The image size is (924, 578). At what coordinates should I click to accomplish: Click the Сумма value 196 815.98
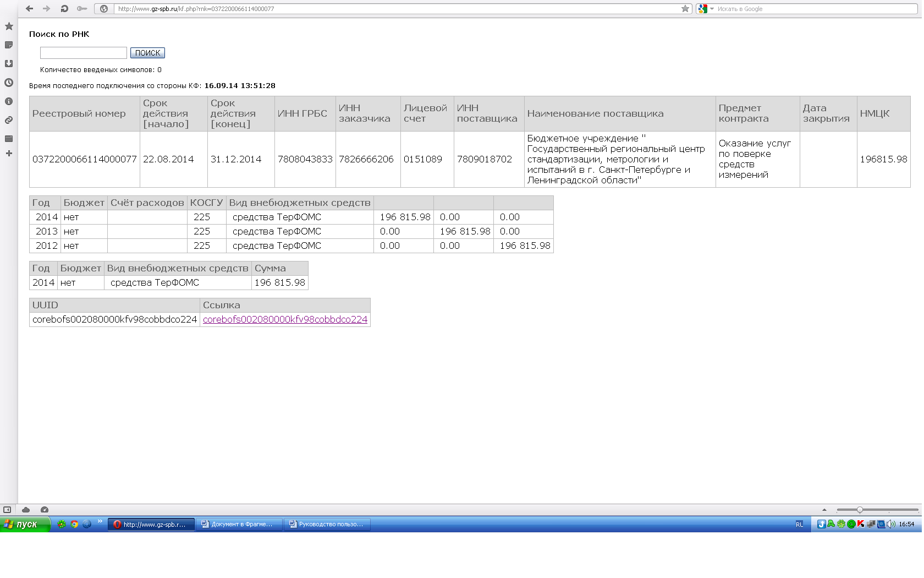pyautogui.click(x=280, y=282)
